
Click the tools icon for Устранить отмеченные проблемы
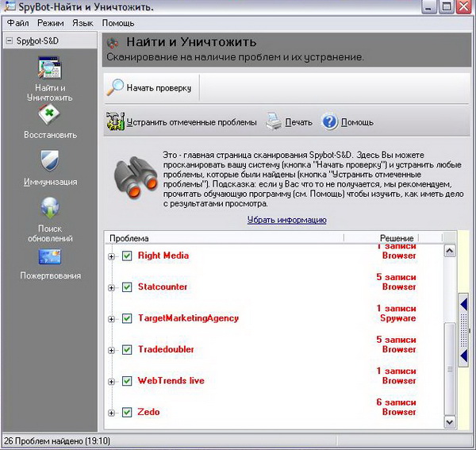click(x=115, y=121)
